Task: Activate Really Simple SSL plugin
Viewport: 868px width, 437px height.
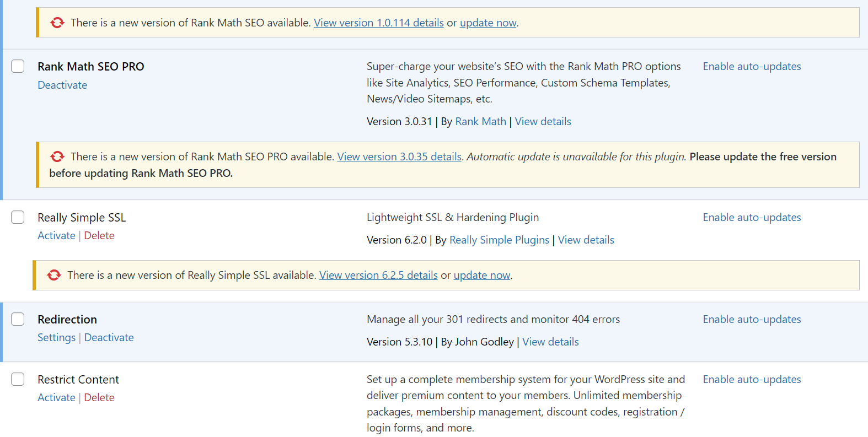Action: click(x=56, y=235)
